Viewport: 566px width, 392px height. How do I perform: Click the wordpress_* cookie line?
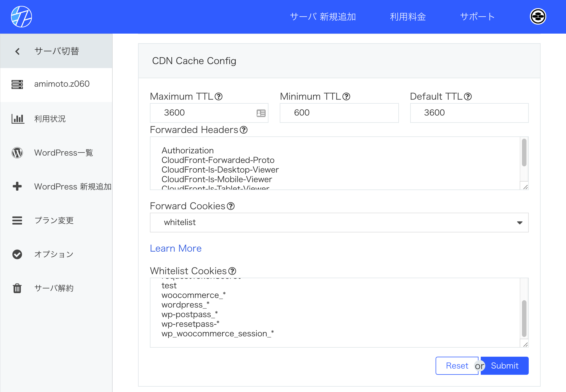(185, 305)
